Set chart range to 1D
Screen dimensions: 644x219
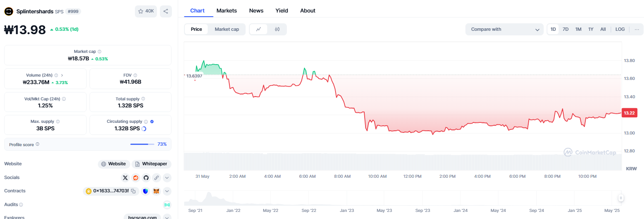click(553, 29)
